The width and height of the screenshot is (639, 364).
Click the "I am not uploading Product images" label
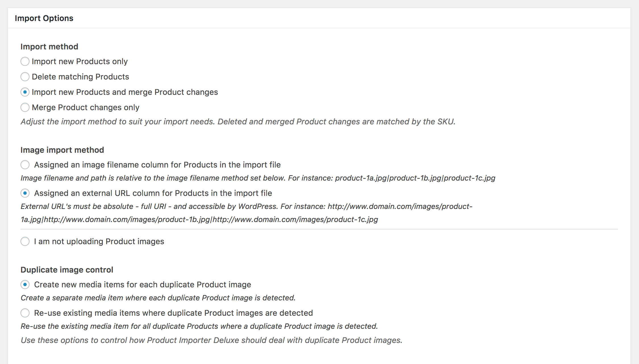pyautogui.click(x=99, y=241)
